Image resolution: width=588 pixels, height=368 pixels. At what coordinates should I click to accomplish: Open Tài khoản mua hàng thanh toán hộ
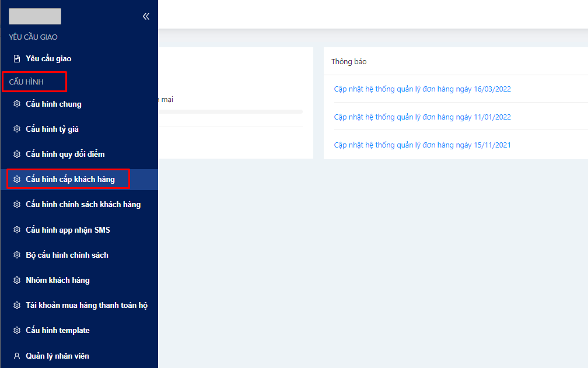pyautogui.click(x=86, y=306)
